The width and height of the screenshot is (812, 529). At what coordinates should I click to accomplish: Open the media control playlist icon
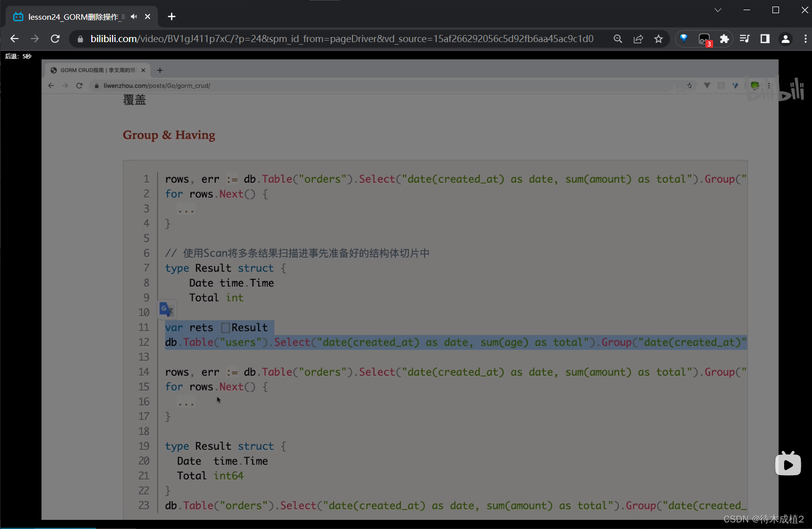745,39
